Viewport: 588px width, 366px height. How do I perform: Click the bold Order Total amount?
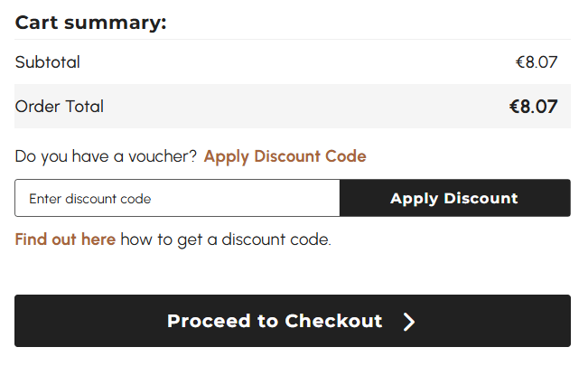[533, 107]
